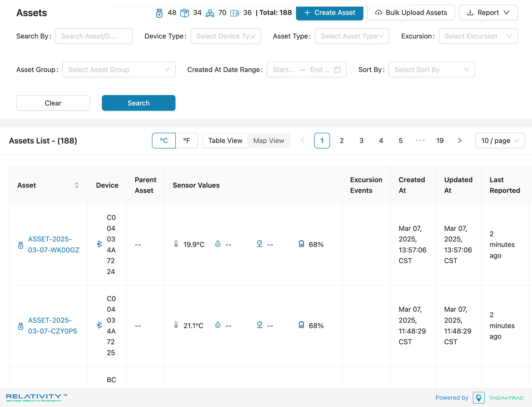
Task: Click thermometer icon next to 19.9°C
Action: (176, 244)
